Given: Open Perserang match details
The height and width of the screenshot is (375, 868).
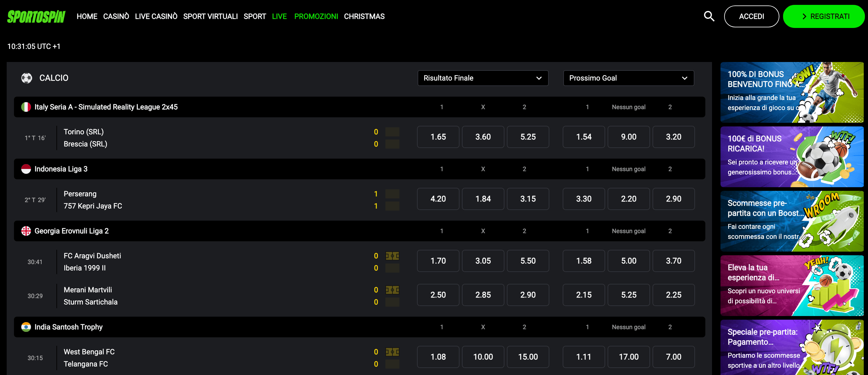Looking at the screenshot, I should [80, 194].
